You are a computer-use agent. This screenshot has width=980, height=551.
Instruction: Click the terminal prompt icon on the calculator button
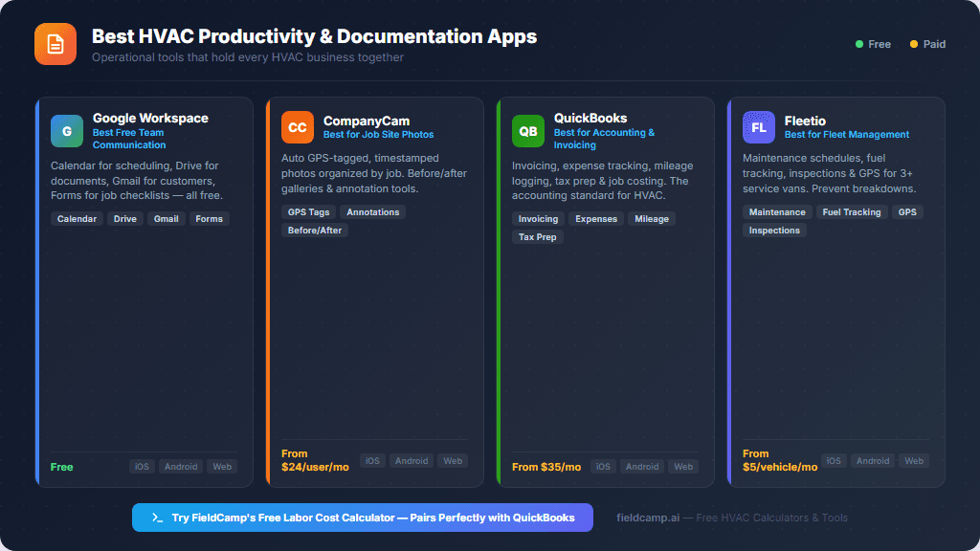(x=155, y=517)
